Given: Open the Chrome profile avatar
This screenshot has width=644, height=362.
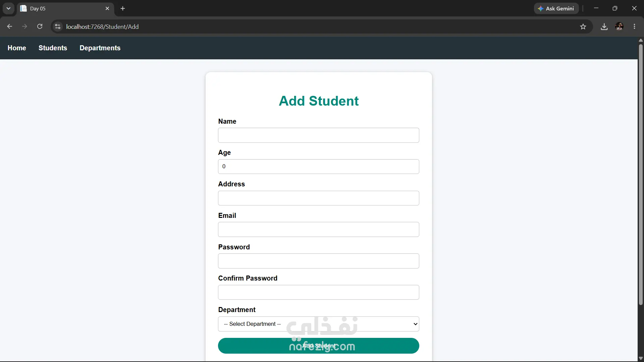Looking at the screenshot, I should pyautogui.click(x=619, y=26).
